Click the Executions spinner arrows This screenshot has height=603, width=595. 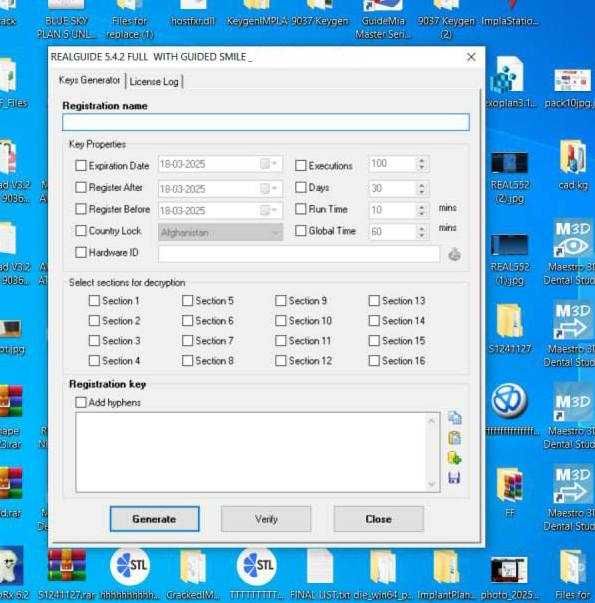pos(422,164)
